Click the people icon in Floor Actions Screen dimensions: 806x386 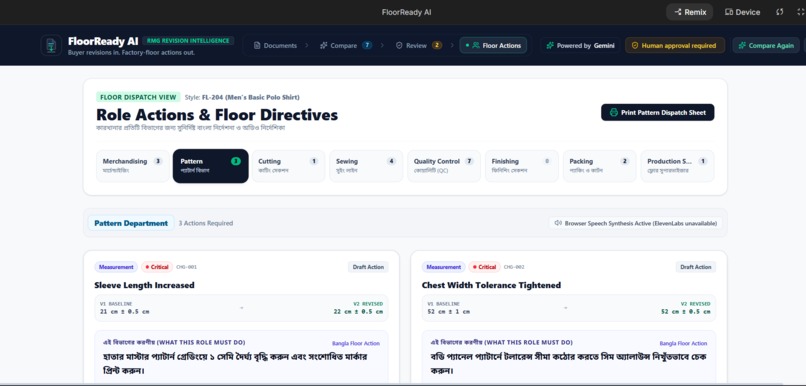pyautogui.click(x=476, y=45)
